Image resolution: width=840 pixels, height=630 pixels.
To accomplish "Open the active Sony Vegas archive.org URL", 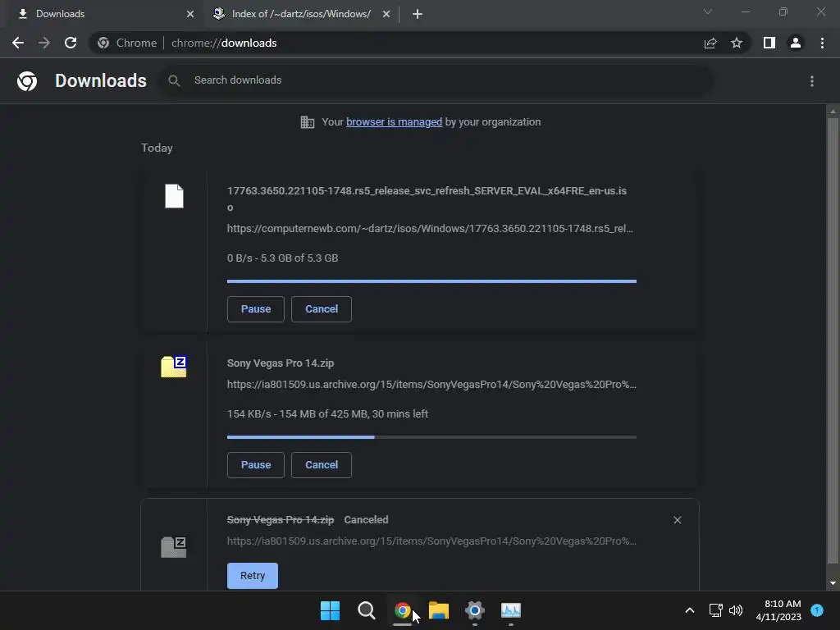I will click(x=431, y=385).
